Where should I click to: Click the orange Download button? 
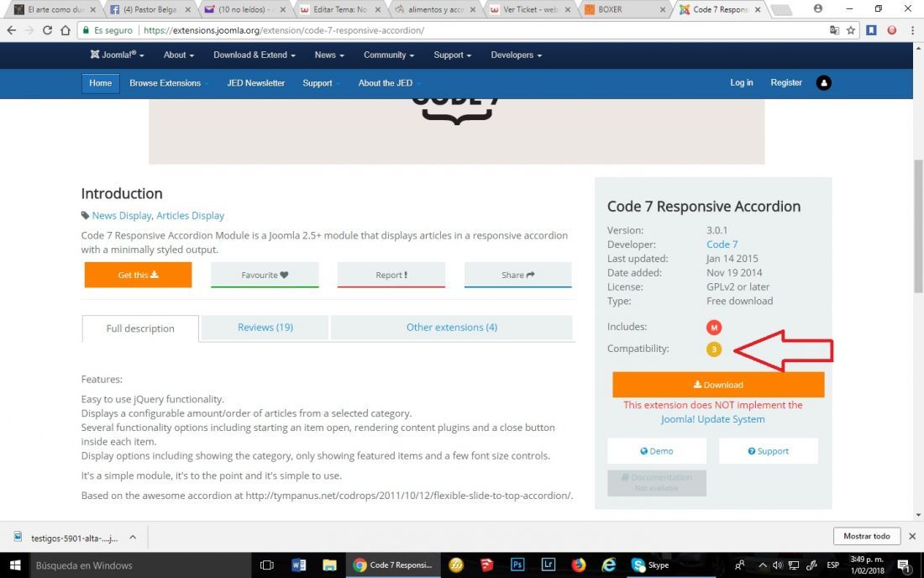coord(718,385)
